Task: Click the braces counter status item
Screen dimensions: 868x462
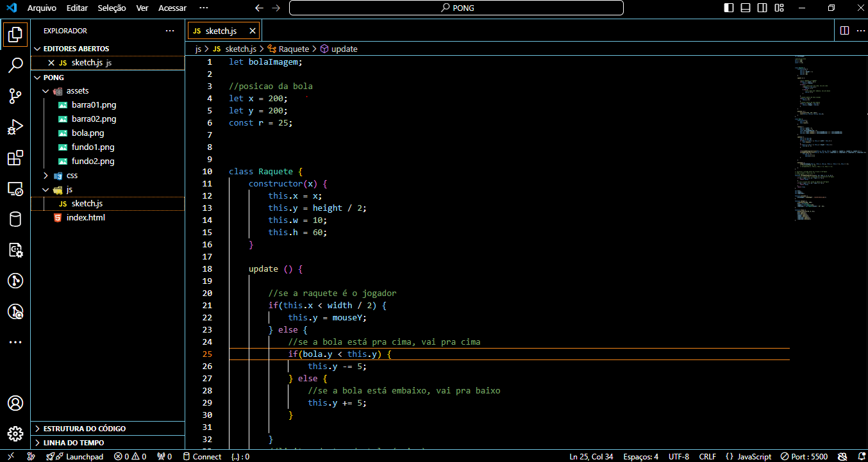Action: (240, 456)
